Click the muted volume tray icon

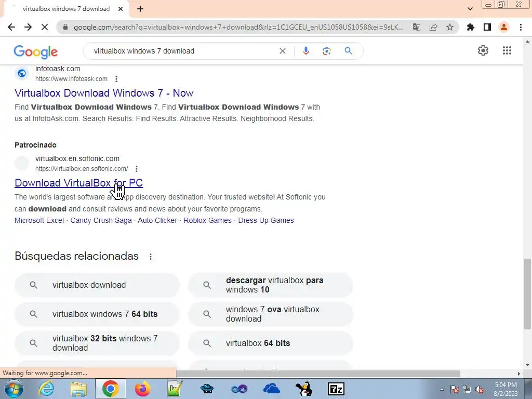tap(480, 389)
